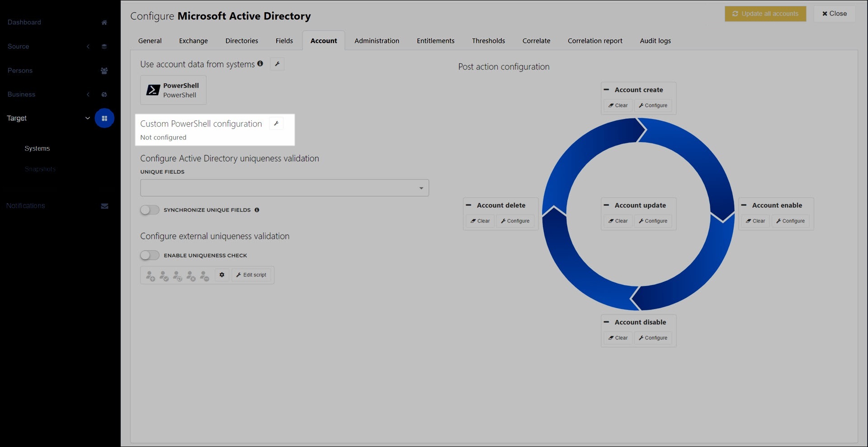Collapse Account update with minus icon
868x447 pixels.
pyautogui.click(x=606, y=205)
